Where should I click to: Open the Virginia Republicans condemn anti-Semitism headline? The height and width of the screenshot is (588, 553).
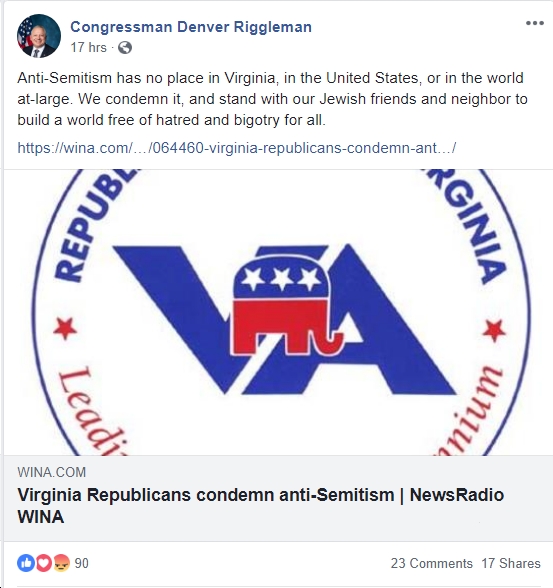tap(261, 506)
